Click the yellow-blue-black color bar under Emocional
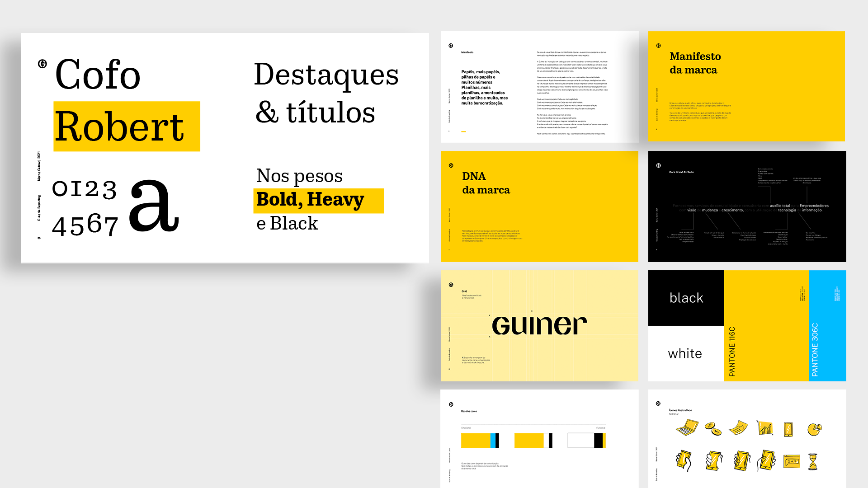 480,441
